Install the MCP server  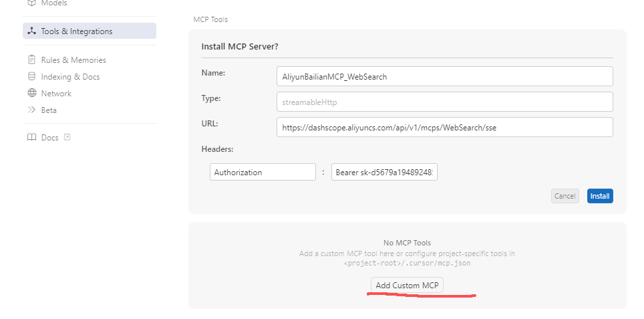tap(600, 196)
